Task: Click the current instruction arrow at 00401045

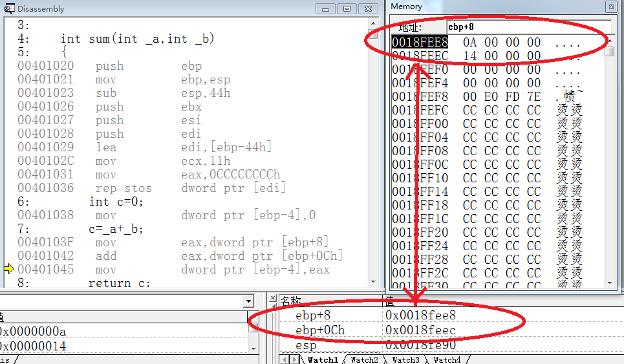Action: tap(9, 270)
